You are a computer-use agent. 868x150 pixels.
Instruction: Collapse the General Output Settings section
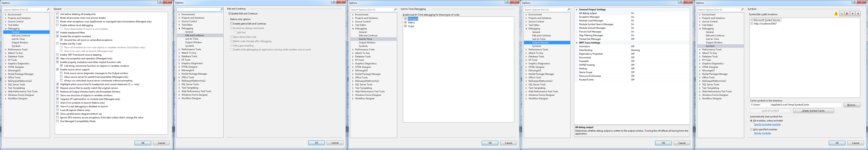click(577, 10)
